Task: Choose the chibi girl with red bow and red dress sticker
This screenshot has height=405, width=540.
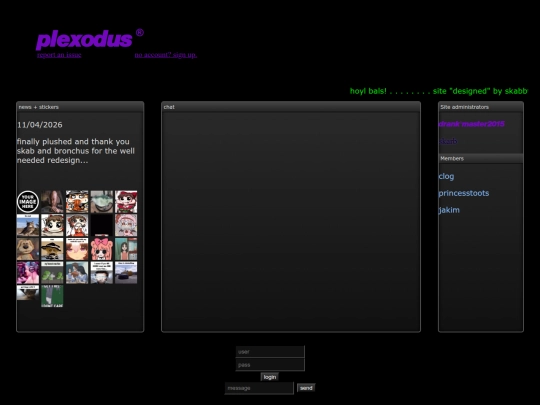Action: click(126, 201)
